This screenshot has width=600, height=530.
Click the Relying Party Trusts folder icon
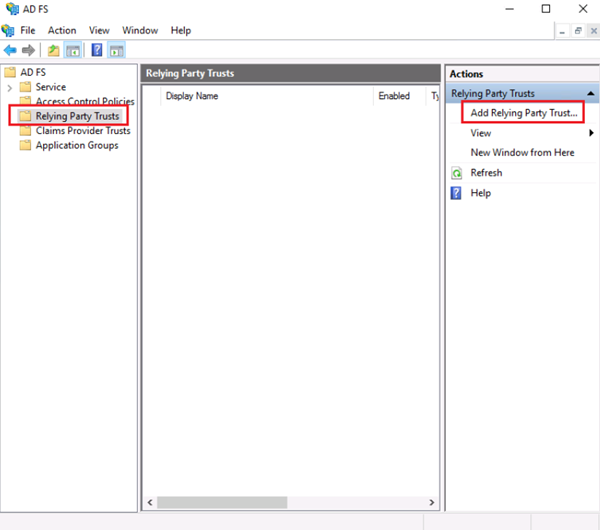[x=25, y=116]
